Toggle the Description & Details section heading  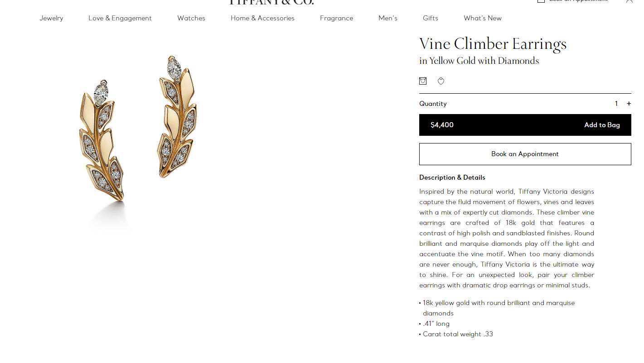[x=452, y=177]
